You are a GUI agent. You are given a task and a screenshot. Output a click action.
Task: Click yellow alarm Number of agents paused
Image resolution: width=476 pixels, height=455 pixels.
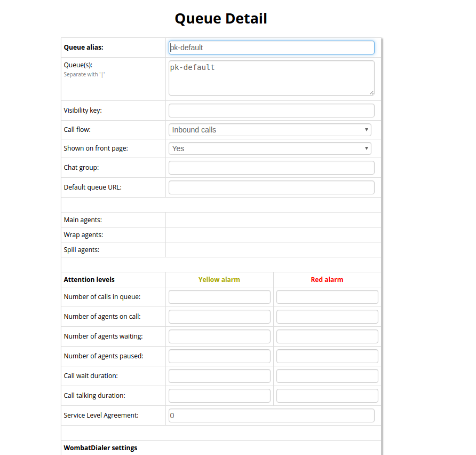click(219, 356)
